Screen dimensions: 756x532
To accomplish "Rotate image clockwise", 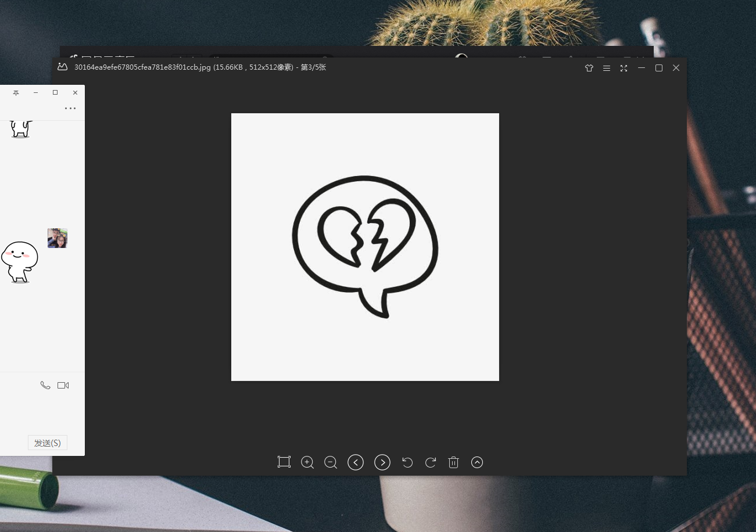I will click(431, 462).
